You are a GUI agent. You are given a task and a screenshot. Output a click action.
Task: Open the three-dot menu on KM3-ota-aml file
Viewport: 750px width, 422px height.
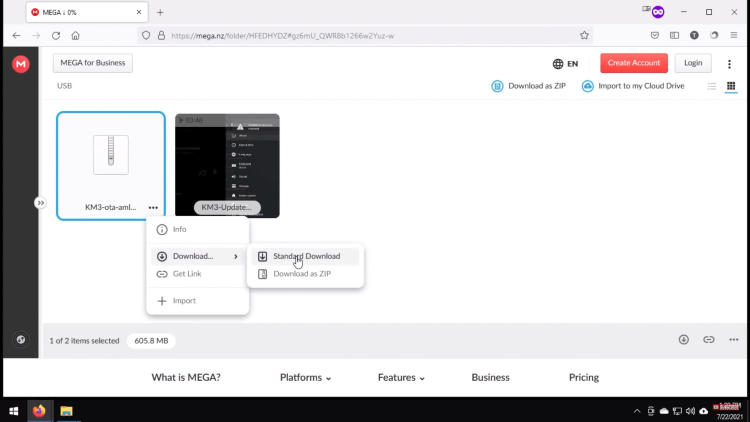pos(153,208)
